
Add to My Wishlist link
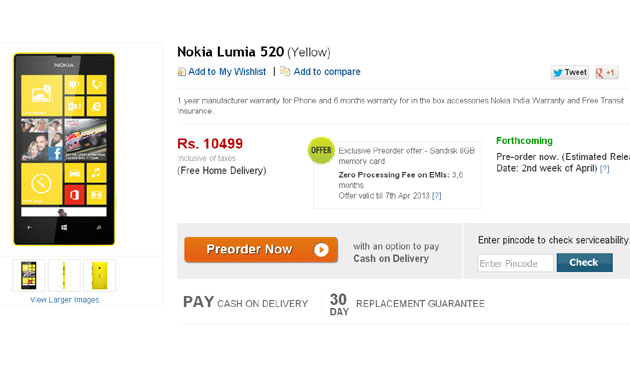[x=227, y=72]
